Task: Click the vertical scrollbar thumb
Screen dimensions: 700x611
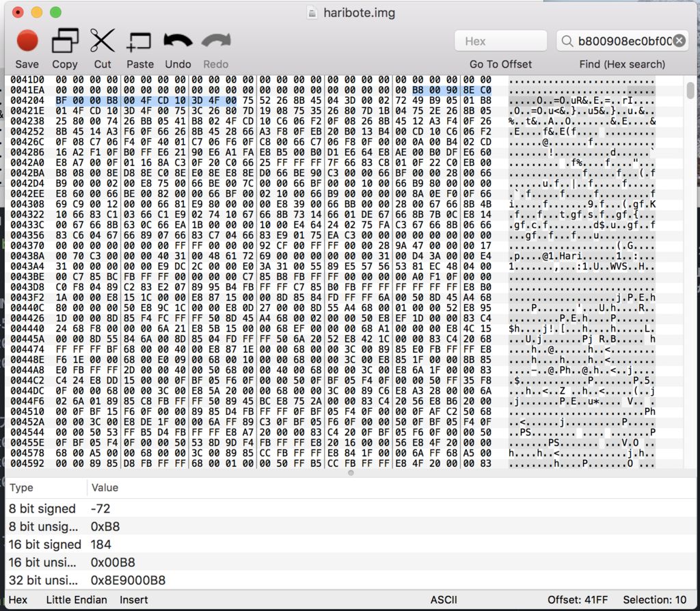Action: pos(690,90)
